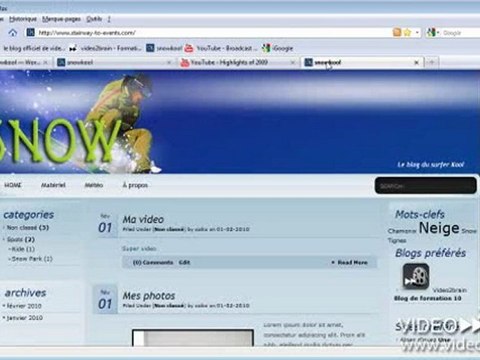This screenshot has height=360, width=480.
Task: Open the janvier 2010 archive
Action: point(24,318)
